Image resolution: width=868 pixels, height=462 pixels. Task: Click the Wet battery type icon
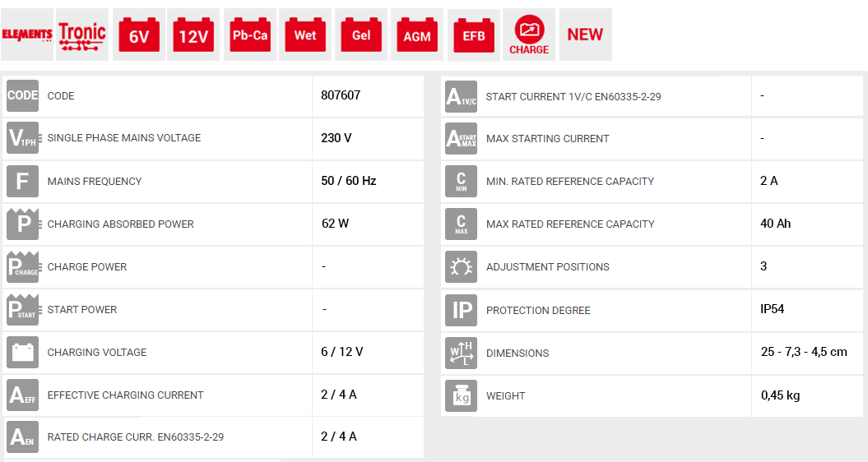point(305,35)
